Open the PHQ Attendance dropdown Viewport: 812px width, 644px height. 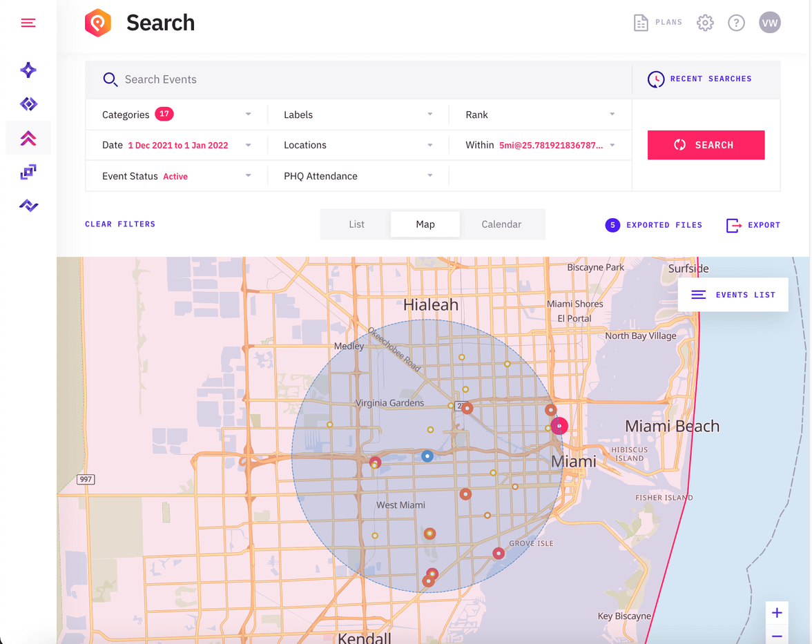[x=429, y=175]
